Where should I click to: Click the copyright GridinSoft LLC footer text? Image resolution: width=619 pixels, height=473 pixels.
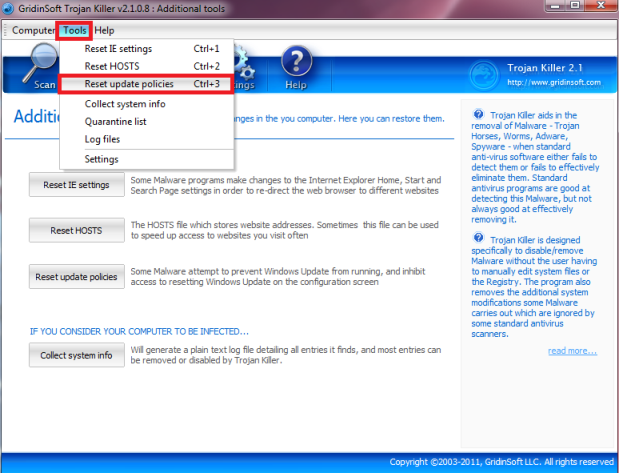501,462
